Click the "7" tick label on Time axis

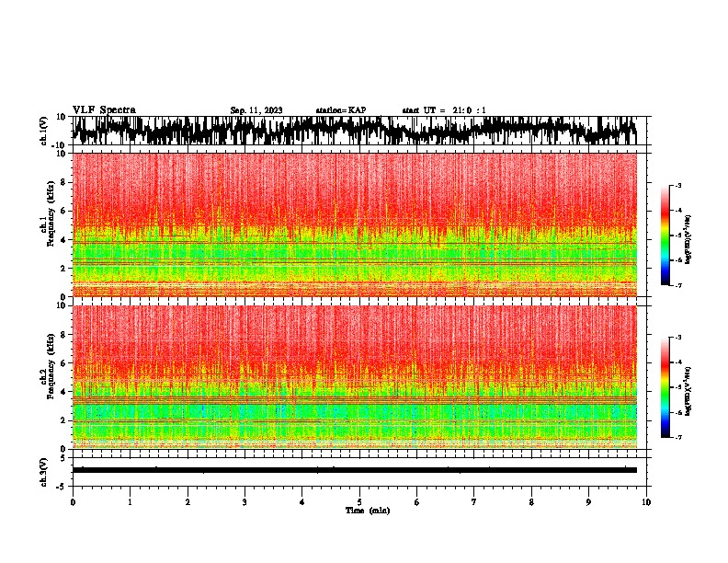474,502
